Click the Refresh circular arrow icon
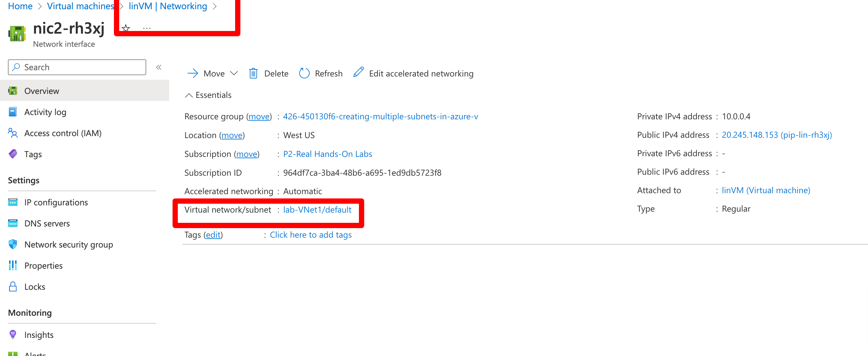Image resolution: width=868 pixels, height=356 pixels. pyautogui.click(x=304, y=74)
